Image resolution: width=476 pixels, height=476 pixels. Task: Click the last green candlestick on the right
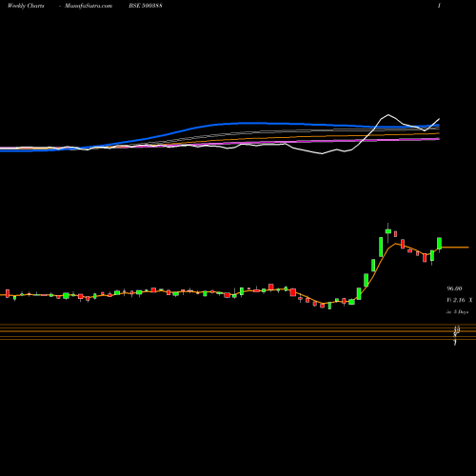440,243
